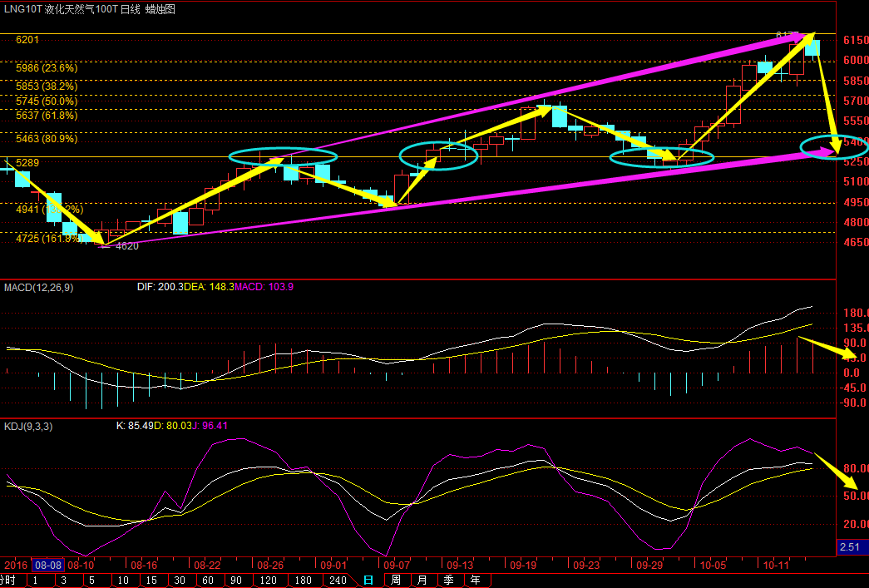This screenshot has height=588, width=869.
Task: Select the 15-minute period tab
Action: [150, 580]
